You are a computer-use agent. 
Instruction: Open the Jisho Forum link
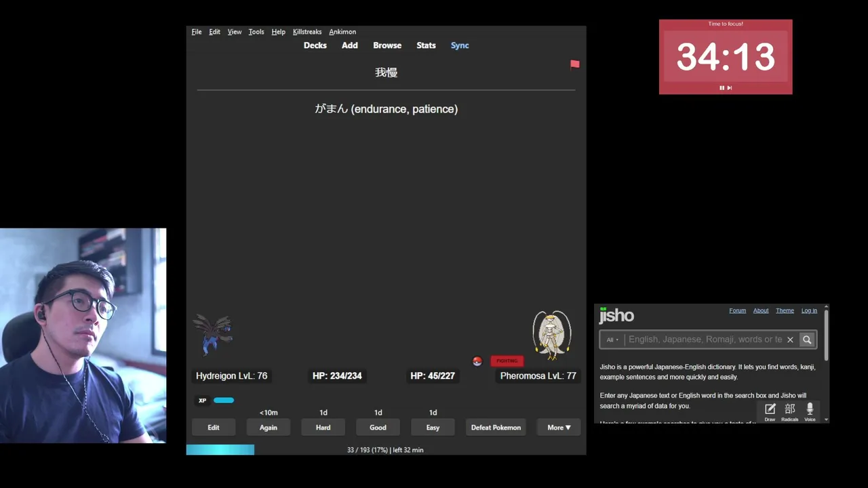point(738,310)
